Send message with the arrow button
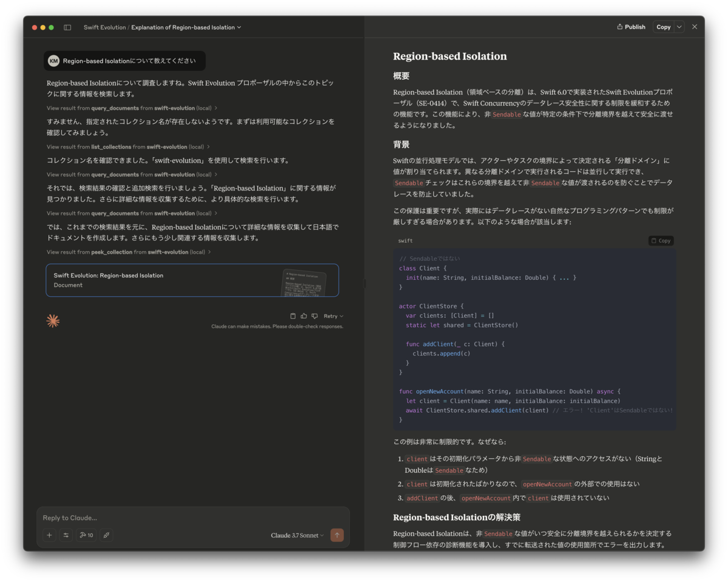The height and width of the screenshot is (582, 728). (337, 535)
